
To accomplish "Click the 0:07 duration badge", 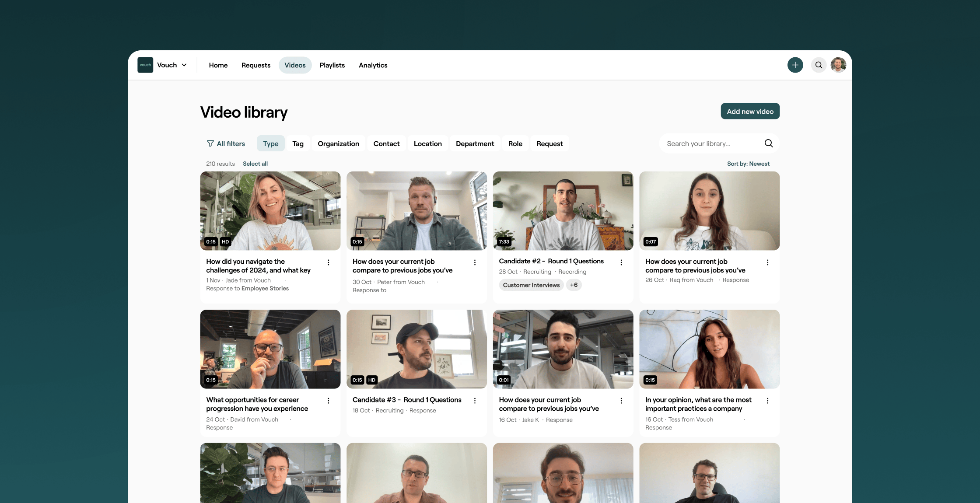I will click(651, 242).
